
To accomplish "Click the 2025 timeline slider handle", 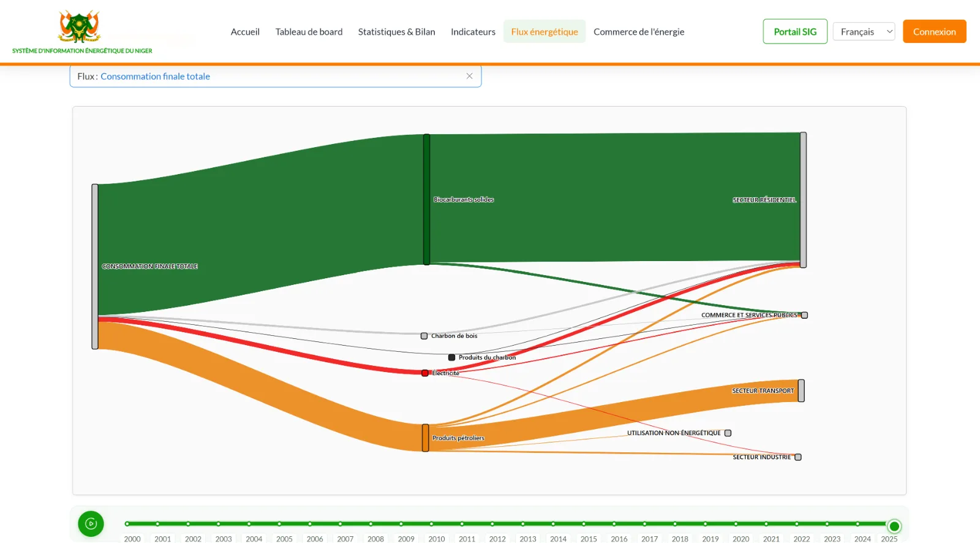I will point(894,526).
